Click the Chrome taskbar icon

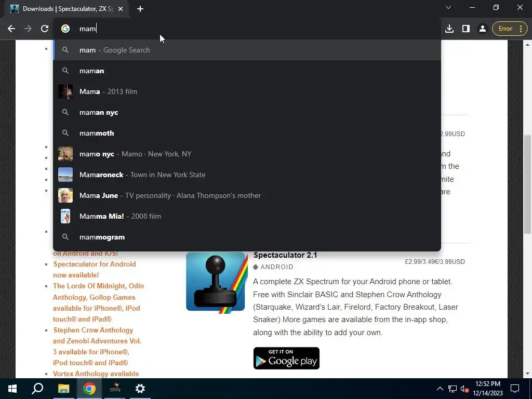[89, 389]
